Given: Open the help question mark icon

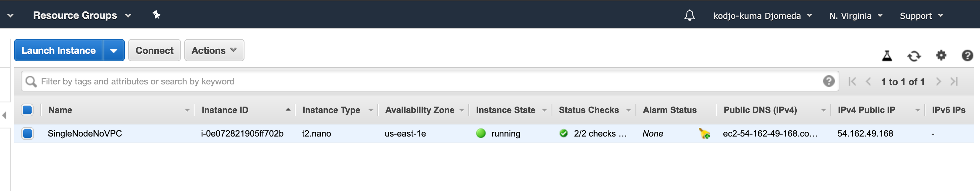Looking at the screenshot, I should (x=968, y=55).
